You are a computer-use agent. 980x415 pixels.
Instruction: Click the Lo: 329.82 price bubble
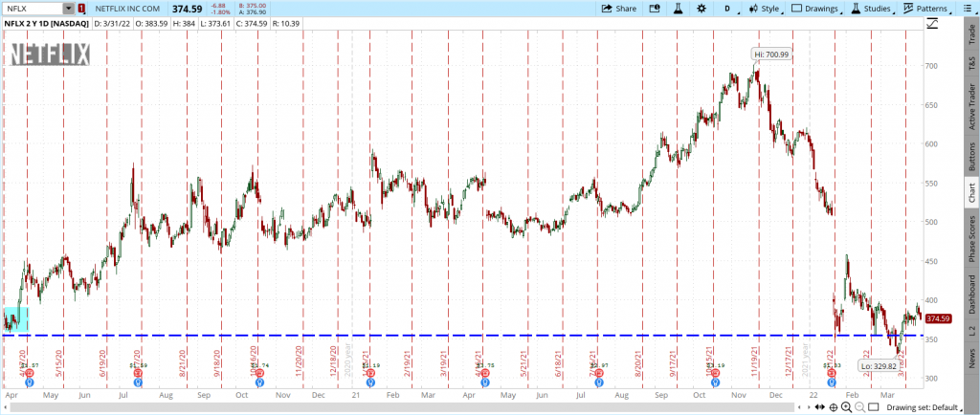(879, 366)
